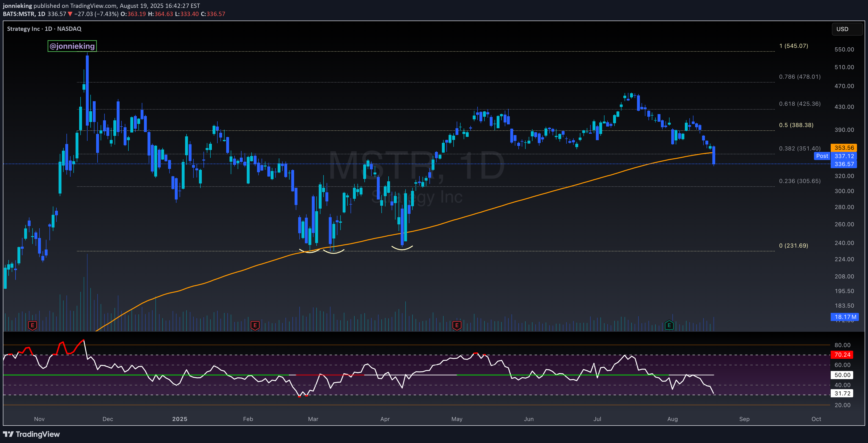Viewport: 868px width, 443px height.
Task: Click the red 70.24 RSI level tag
Action: (842, 355)
